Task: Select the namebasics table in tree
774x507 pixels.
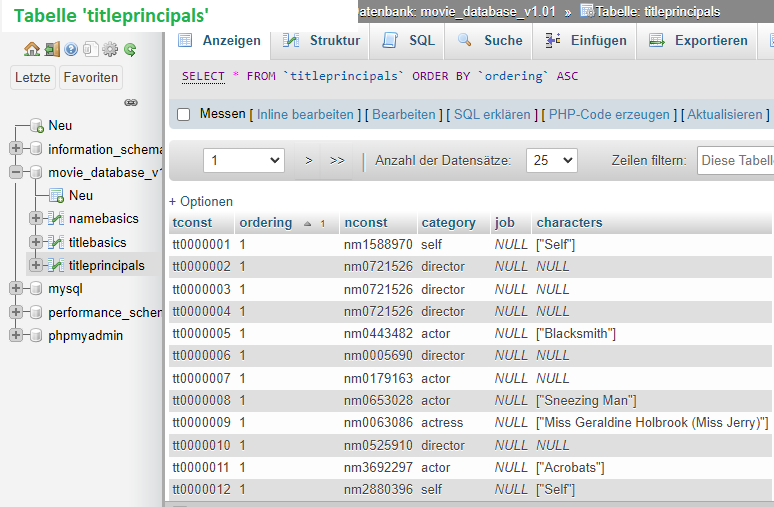Action: [104, 219]
